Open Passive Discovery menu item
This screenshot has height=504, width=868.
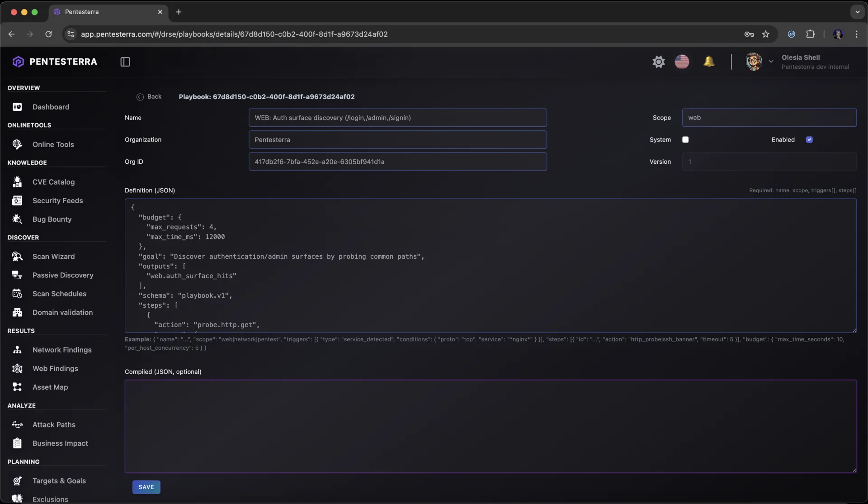tap(63, 275)
